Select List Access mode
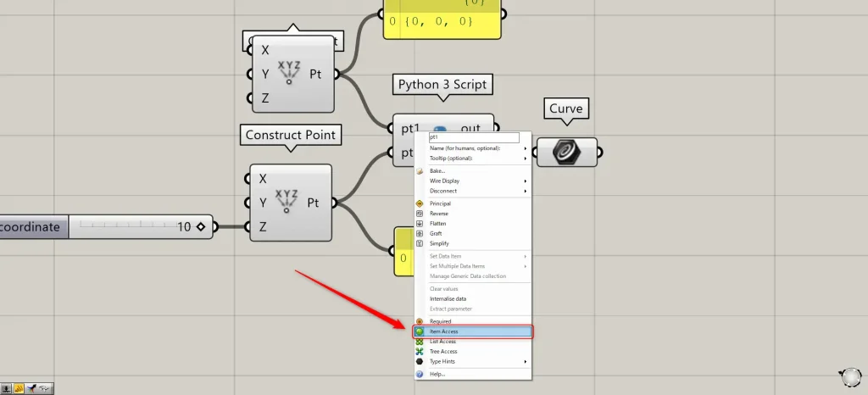The width and height of the screenshot is (868, 395). click(442, 342)
